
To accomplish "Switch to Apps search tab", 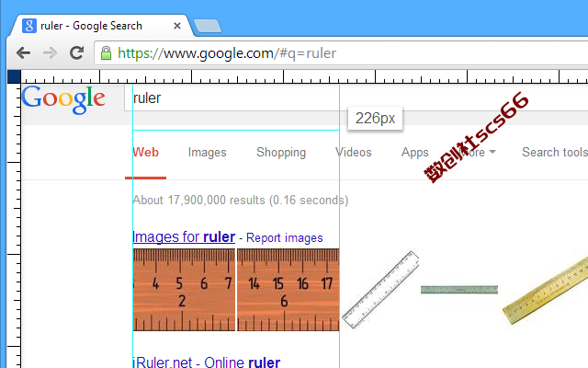I will [414, 153].
